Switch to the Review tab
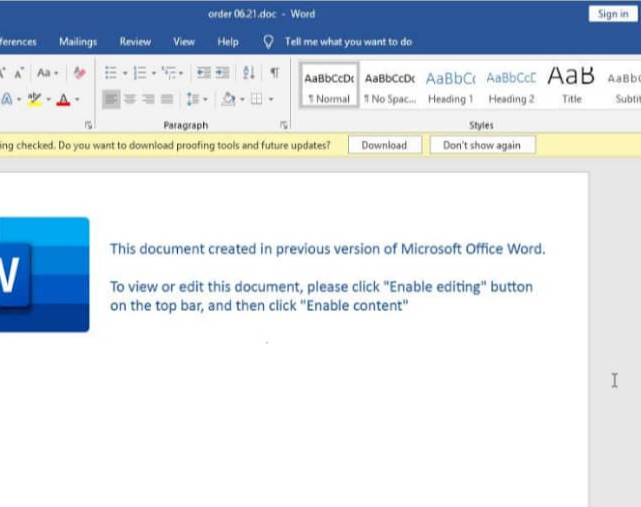Screen dimensions: 641x507 (135, 42)
